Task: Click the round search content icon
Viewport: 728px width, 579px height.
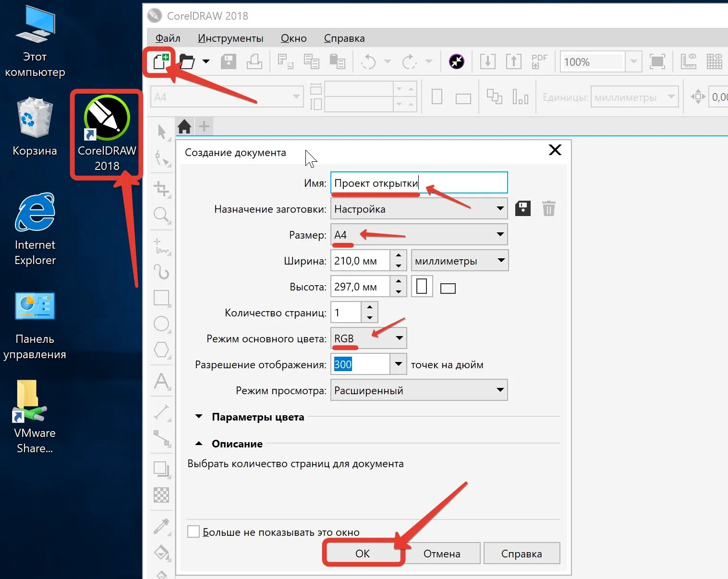Action: tap(457, 61)
